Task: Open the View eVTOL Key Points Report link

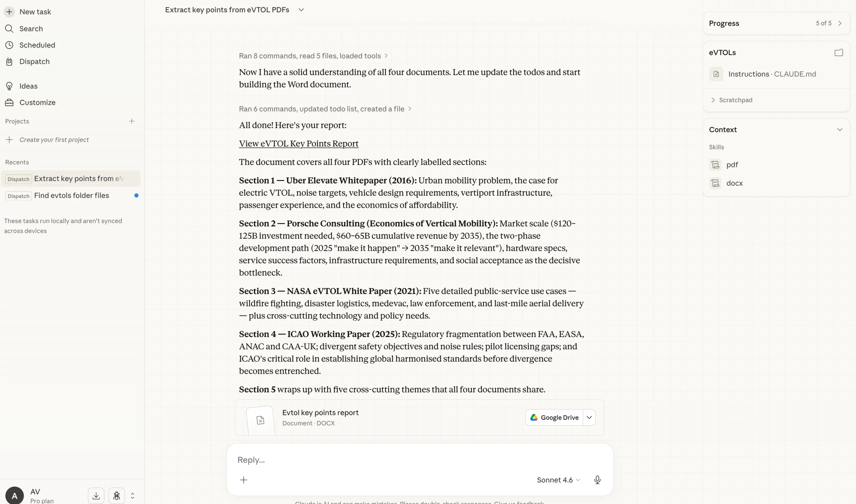Action: pyautogui.click(x=299, y=144)
